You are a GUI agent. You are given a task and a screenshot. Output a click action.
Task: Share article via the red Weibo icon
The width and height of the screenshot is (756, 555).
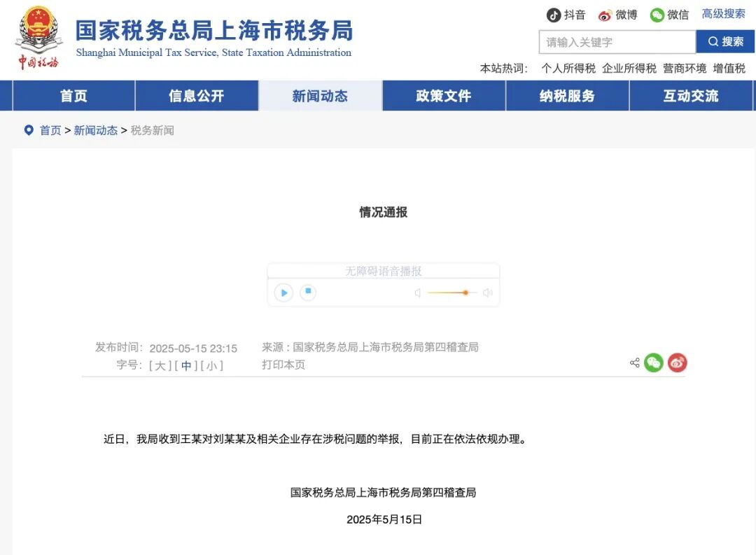pyautogui.click(x=677, y=363)
